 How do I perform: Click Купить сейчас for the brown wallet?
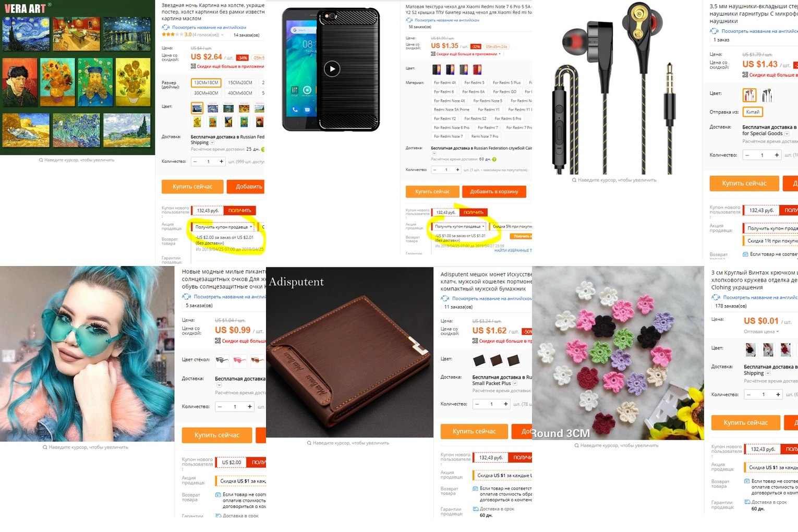(x=474, y=431)
